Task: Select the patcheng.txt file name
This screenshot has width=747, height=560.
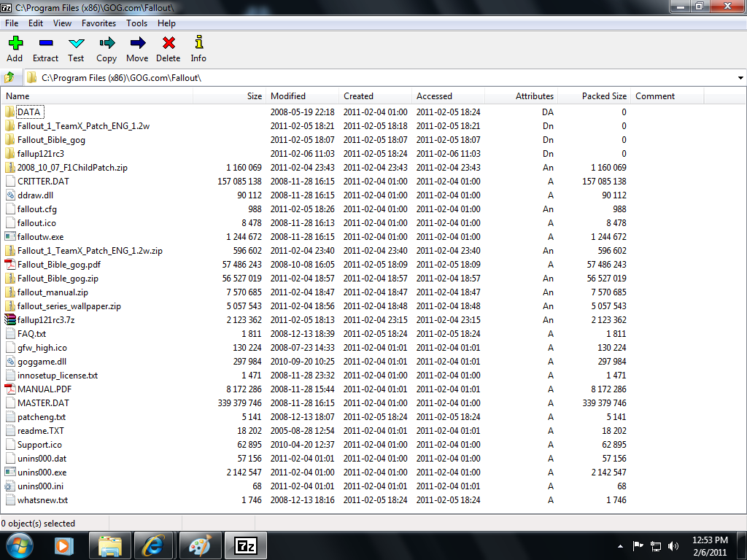Action: point(42,416)
